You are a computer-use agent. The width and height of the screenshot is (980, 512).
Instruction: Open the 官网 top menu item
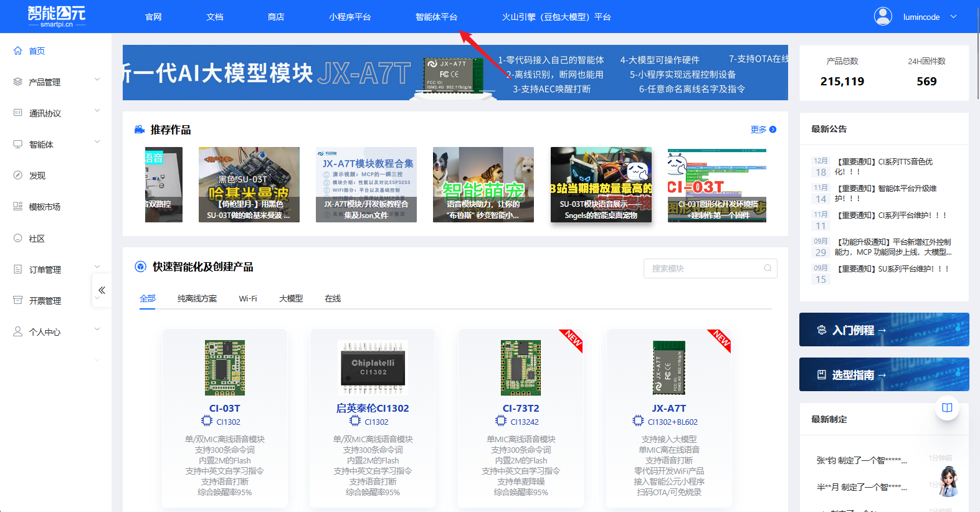click(x=153, y=17)
